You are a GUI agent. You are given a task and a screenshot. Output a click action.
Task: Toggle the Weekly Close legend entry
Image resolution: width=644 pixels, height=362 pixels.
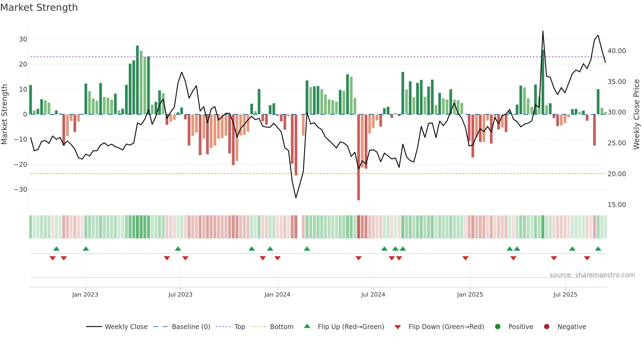click(117, 327)
